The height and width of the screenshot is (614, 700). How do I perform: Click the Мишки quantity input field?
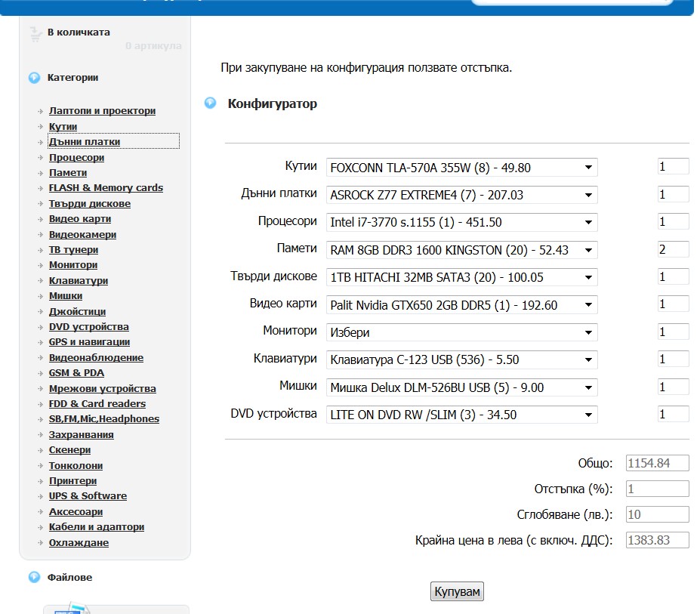tap(673, 387)
